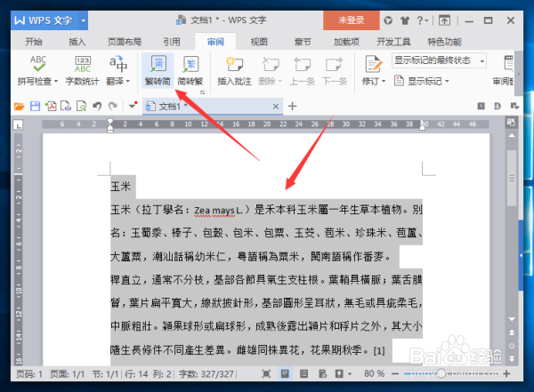The image size is (534, 392).
Task: Expand the 修订 dropdown arrow
Action: [384, 81]
